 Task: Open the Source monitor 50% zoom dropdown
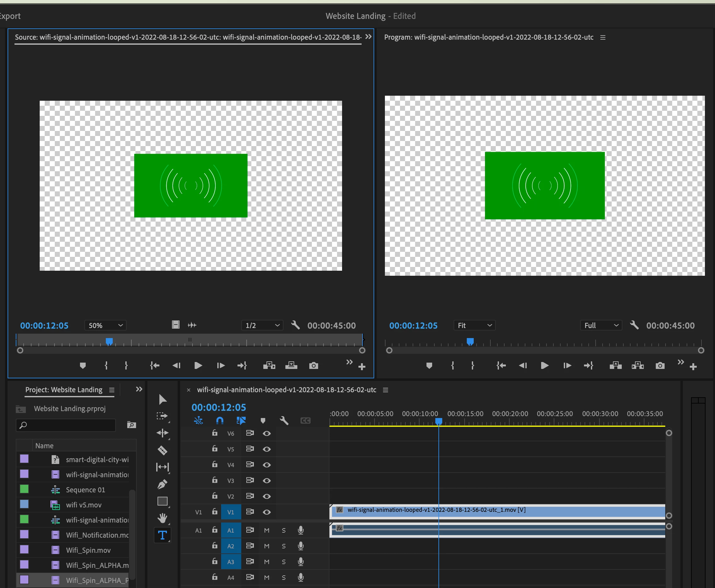[106, 325]
